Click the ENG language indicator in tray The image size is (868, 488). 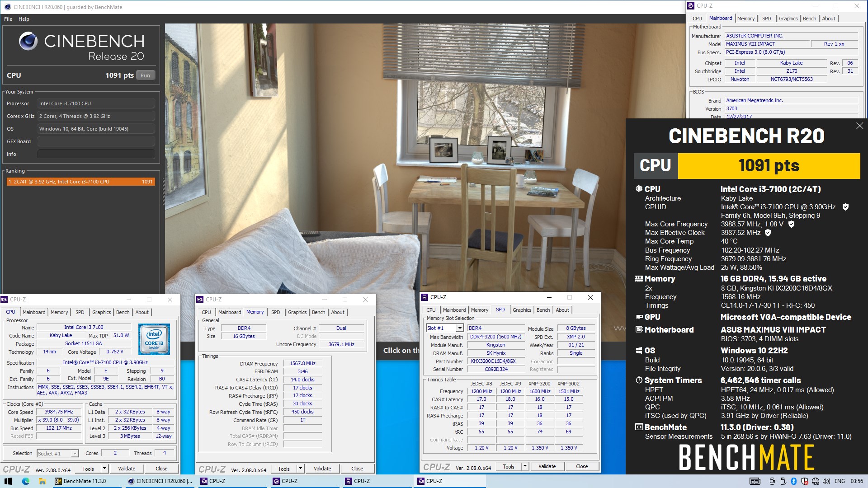click(840, 481)
